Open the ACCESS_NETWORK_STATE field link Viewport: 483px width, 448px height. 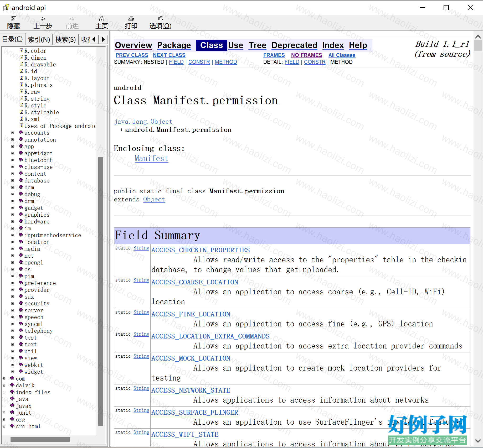click(191, 390)
